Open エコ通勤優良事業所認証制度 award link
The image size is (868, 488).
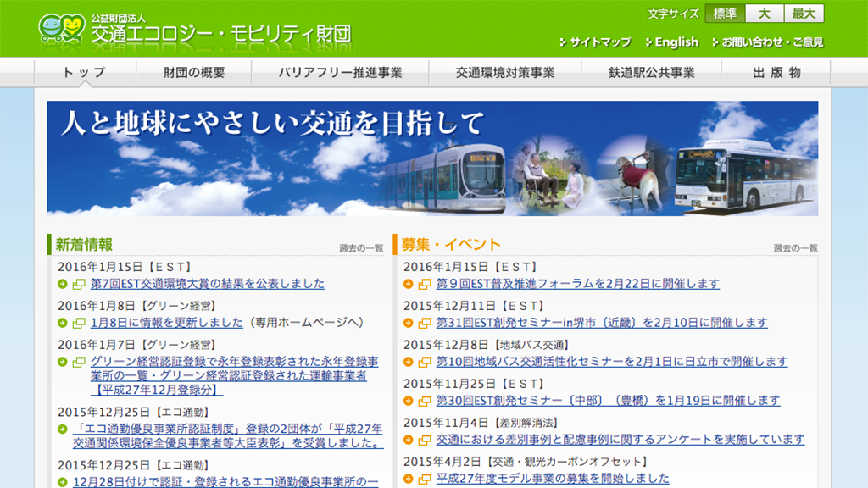[227, 436]
